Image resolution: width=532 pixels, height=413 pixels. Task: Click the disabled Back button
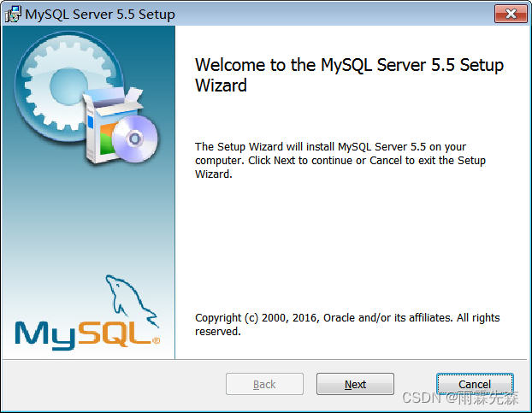click(264, 384)
